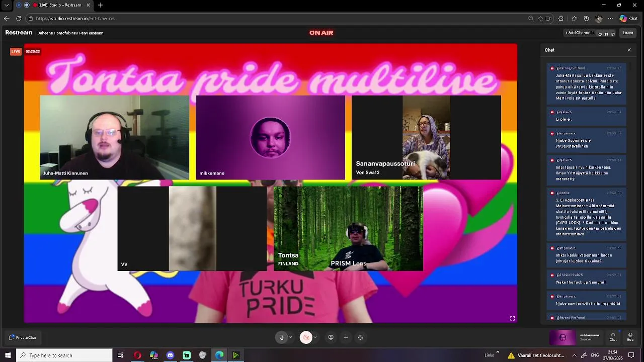Close the Chat panel

point(629,50)
